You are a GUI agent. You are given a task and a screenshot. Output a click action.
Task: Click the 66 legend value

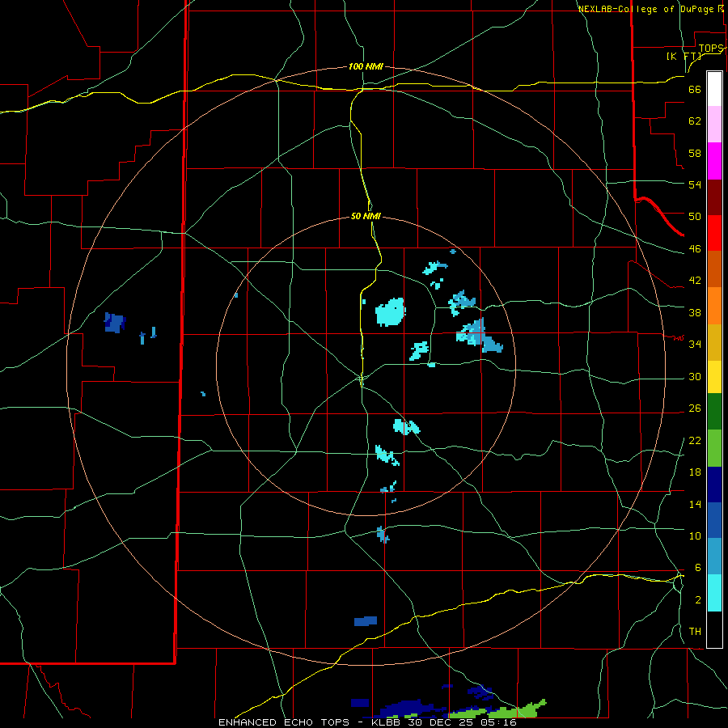tap(695, 89)
